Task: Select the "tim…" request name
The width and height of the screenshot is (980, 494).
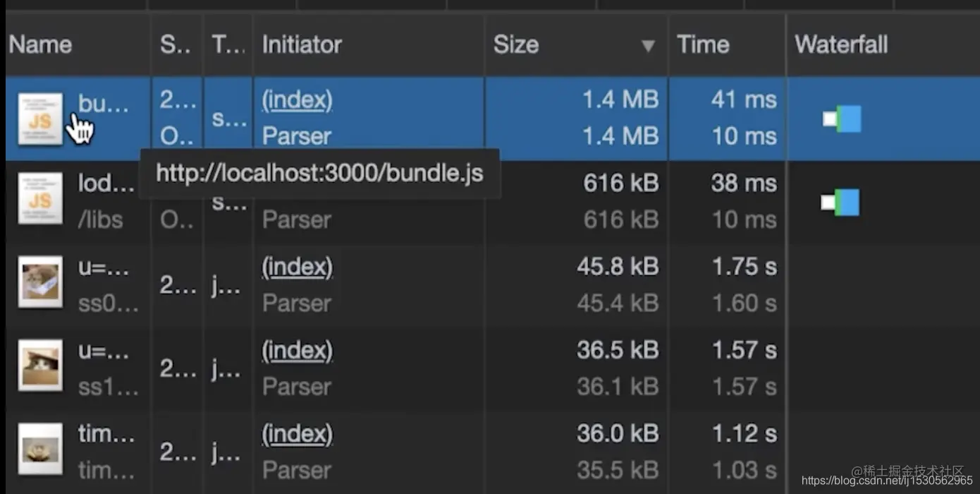Action: click(106, 433)
